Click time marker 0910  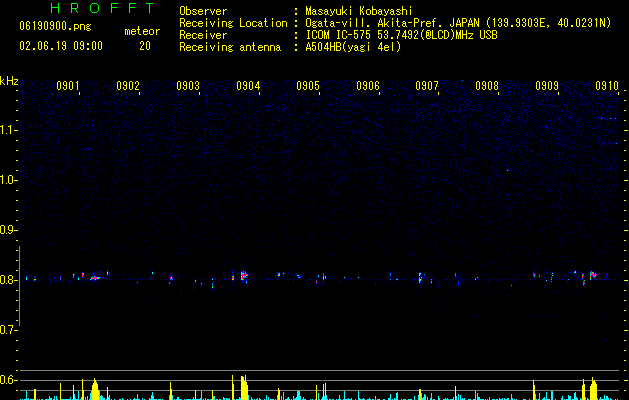point(607,86)
